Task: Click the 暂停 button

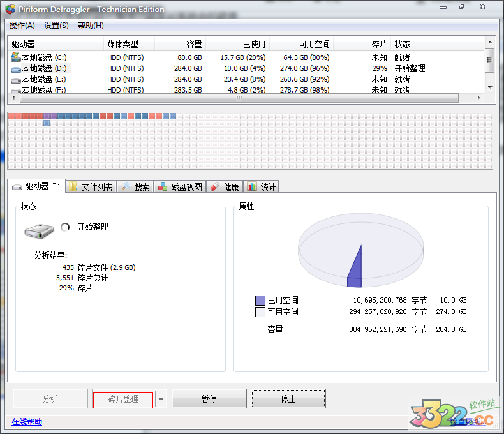Action: [x=209, y=399]
